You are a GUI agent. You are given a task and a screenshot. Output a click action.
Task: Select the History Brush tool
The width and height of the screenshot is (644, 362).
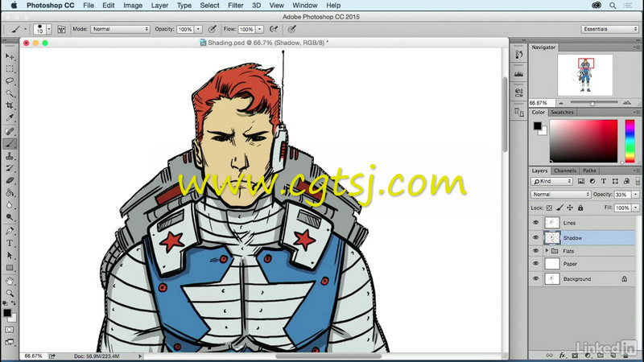click(x=10, y=168)
